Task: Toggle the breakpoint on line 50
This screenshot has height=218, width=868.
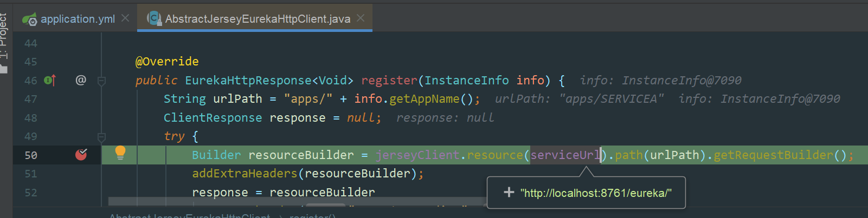Action: point(81,155)
